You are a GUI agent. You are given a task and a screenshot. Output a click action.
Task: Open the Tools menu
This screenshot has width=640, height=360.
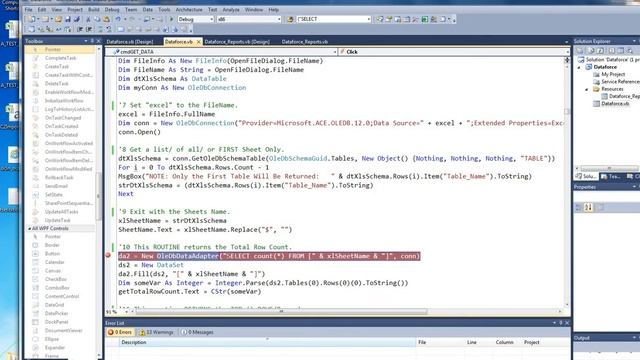pyautogui.click(x=164, y=9)
